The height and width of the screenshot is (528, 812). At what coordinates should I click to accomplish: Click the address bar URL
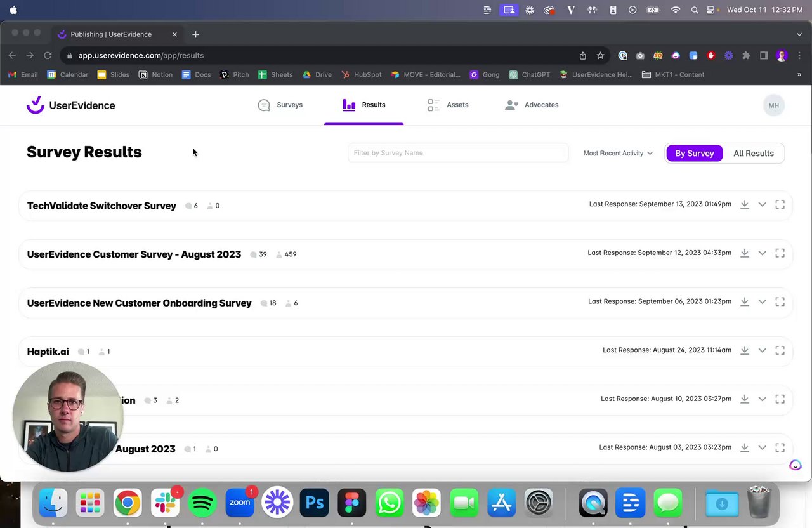coord(141,55)
